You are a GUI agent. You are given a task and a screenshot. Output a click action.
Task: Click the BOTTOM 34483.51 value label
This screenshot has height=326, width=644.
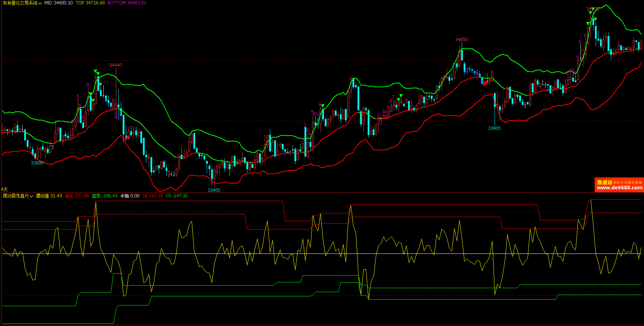pos(127,3)
